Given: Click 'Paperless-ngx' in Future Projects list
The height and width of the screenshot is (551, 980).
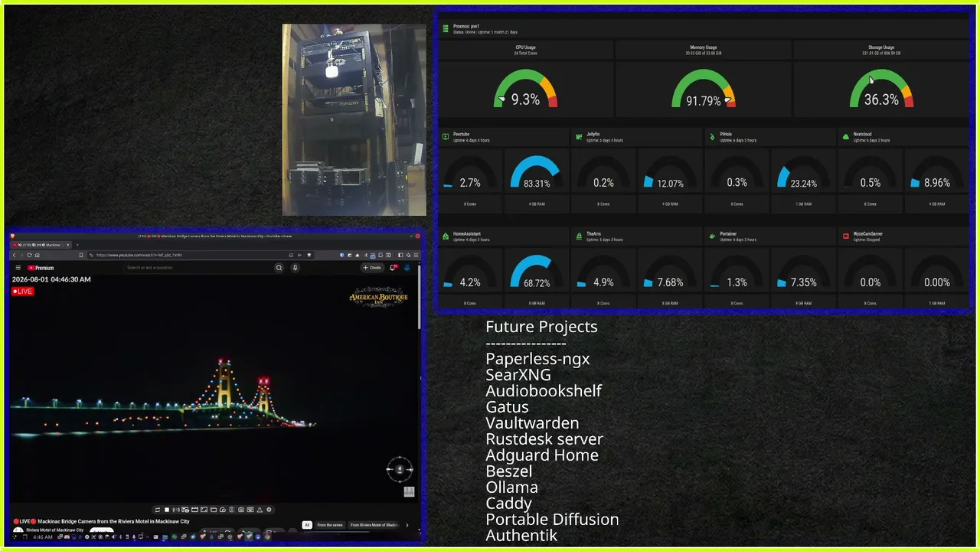Looking at the screenshot, I should [x=537, y=359].
